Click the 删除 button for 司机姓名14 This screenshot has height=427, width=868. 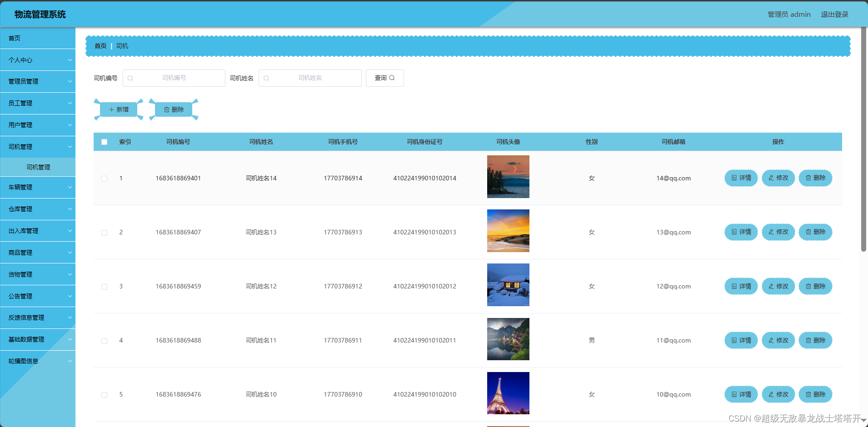point(815,178)
